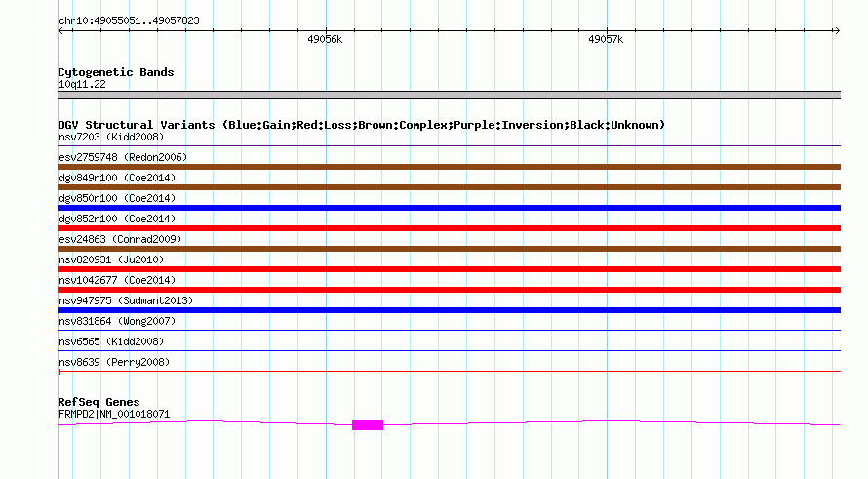Click the 49057k ruler tick label
Screen dimensions: 868x479
click(606, 39)
